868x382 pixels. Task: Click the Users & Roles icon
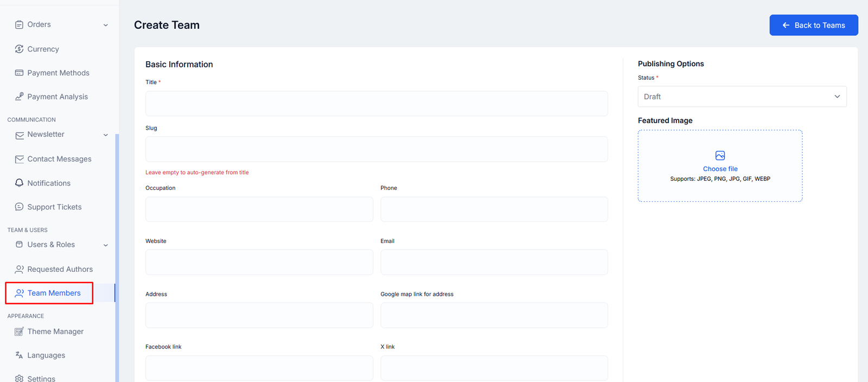point(19,245)
